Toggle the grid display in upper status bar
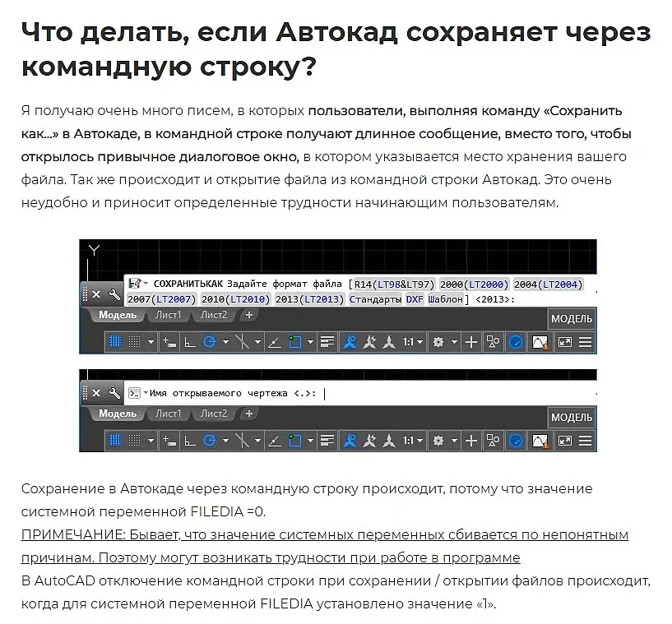 115,342
